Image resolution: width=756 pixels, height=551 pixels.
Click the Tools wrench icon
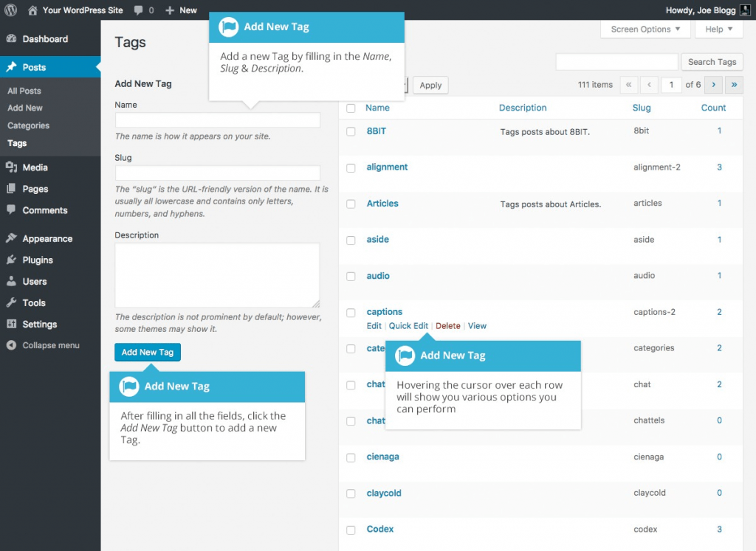click(11, 303)
